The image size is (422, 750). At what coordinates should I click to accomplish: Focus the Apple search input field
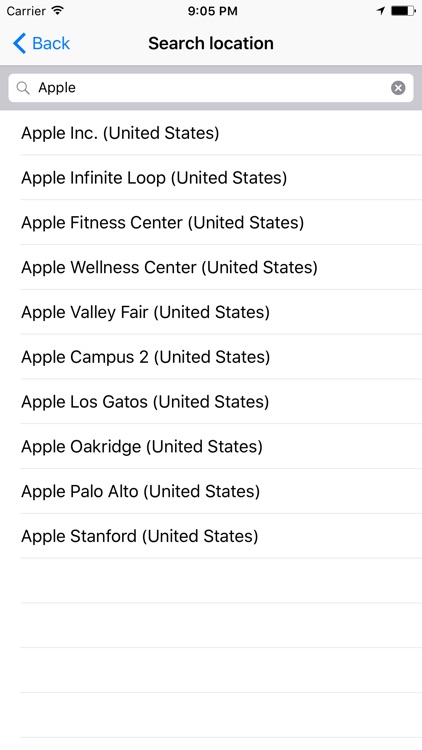(211, 88)
